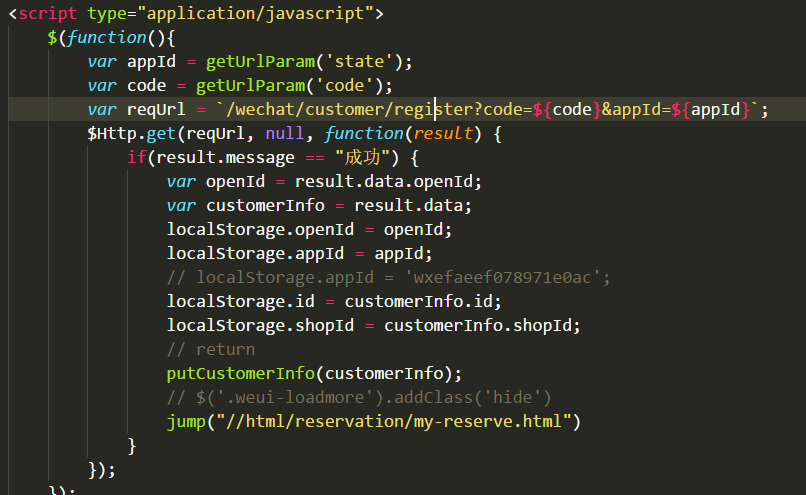Click the '// return' comment

(211, 350)
